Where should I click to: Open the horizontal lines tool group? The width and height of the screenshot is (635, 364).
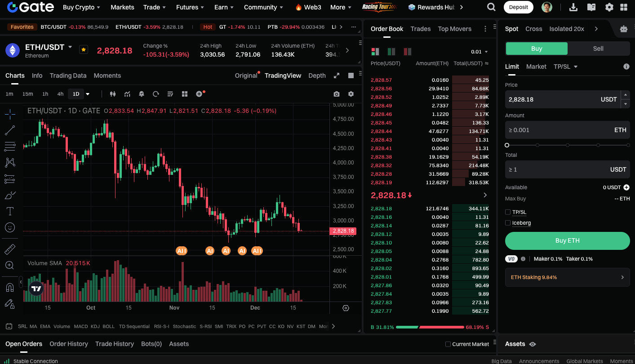(10, 146)
